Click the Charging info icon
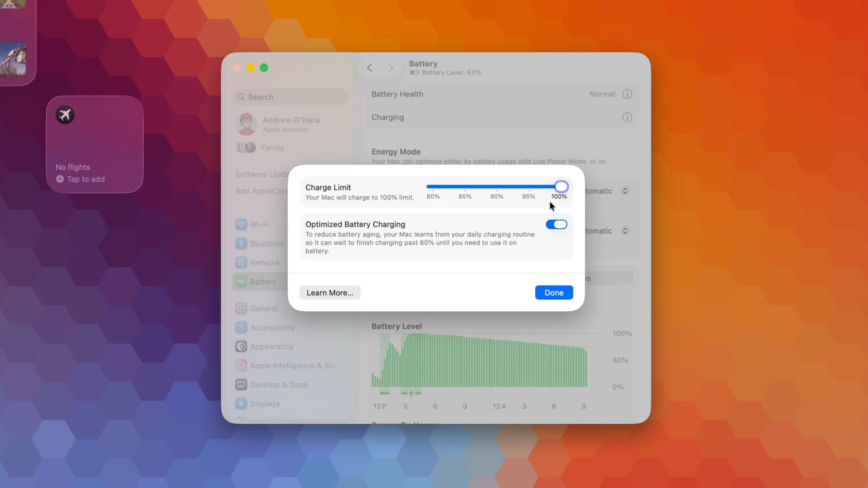The width and height of the screenshot is (868, 488). point(627,117)
